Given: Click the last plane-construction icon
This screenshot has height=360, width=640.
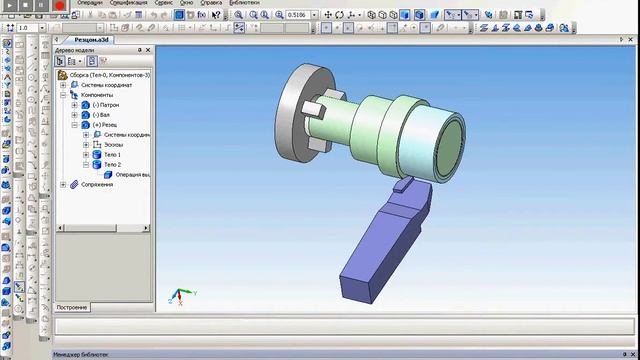Looking at the screenshot, I should click(x=550, y=28).
